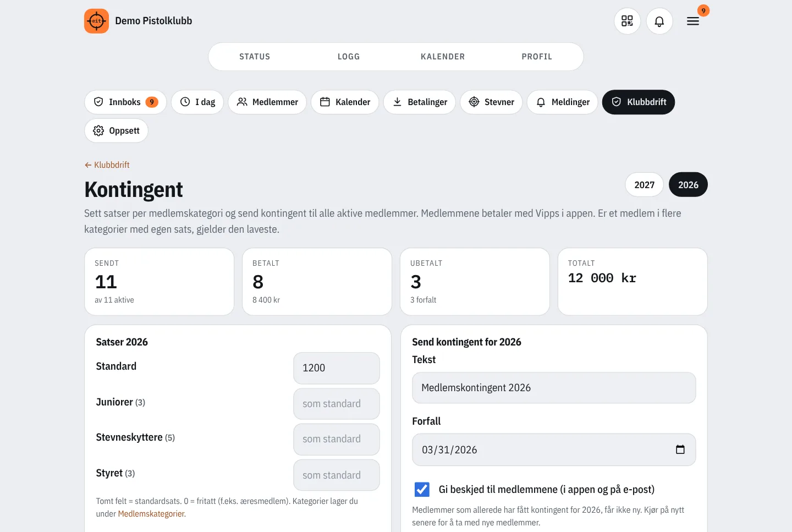Open the notifications bell icon
Viewport: 792px width, 532px height.
(x=659, y=21)
